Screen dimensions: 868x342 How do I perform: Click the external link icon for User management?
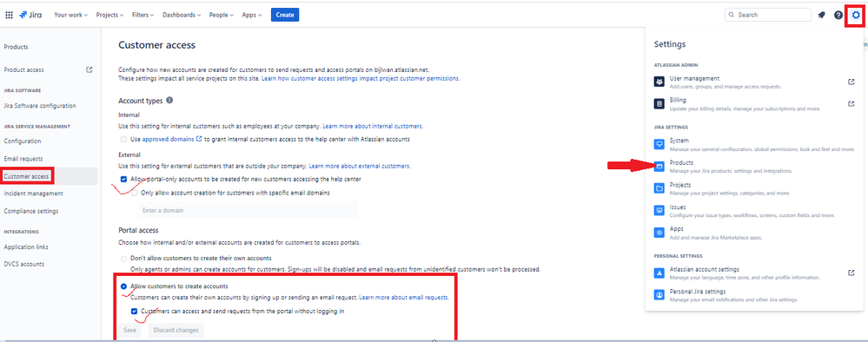point(851,82)
